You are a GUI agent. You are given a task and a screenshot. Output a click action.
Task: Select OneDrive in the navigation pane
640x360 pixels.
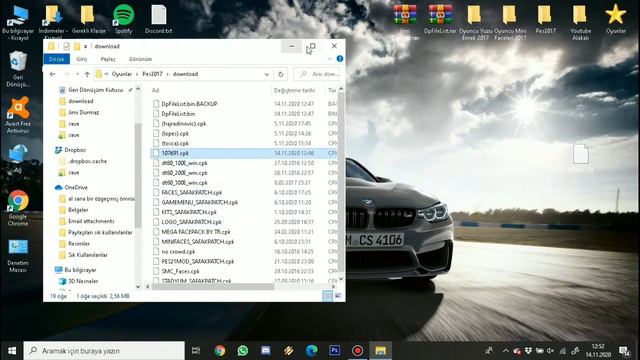(76, 187)
